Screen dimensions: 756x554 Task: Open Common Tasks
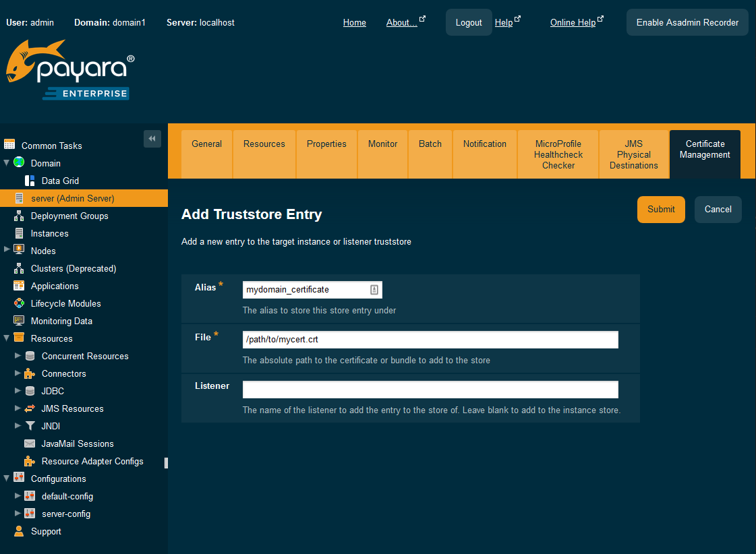52,145
